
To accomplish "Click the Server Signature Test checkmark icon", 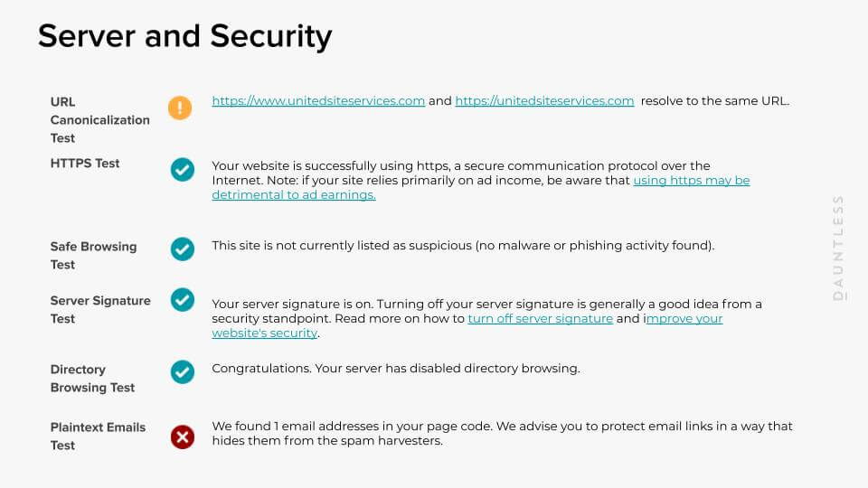I will 183,300.
